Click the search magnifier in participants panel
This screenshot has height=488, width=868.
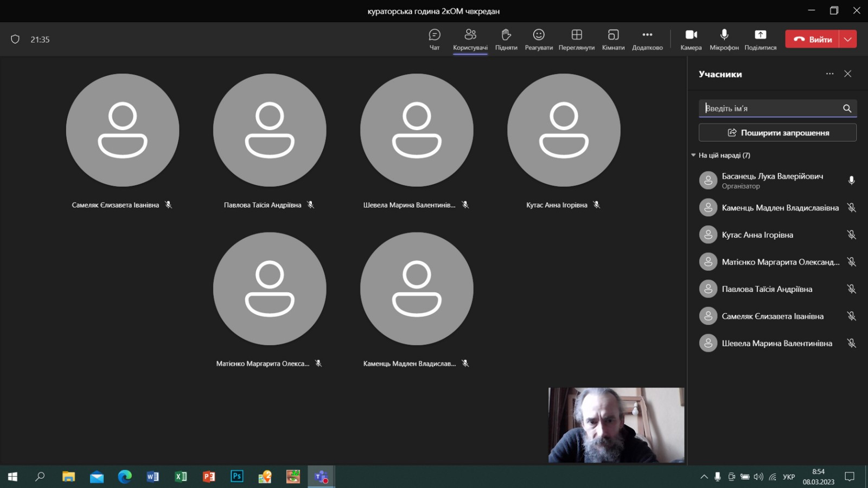tap(847, 108)
